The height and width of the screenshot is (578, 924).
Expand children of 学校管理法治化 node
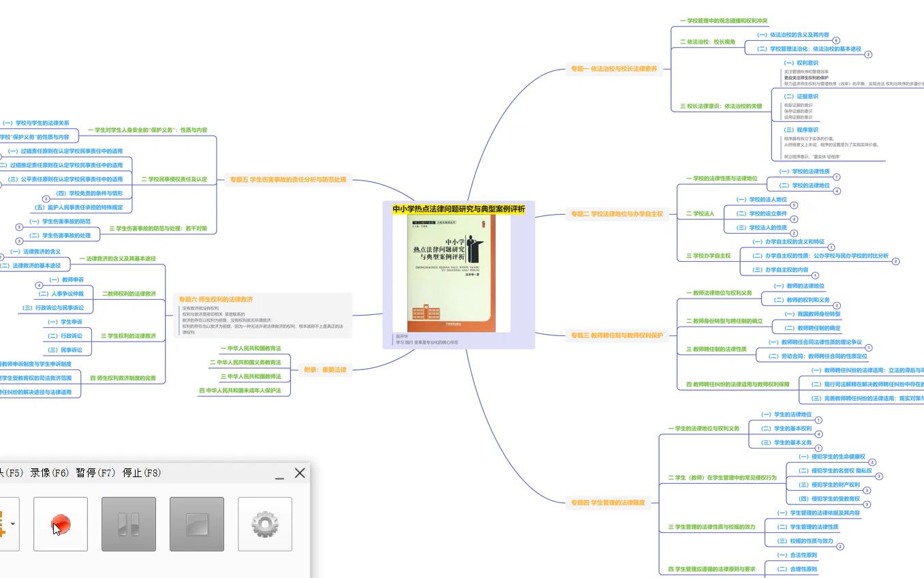[868, 55]
